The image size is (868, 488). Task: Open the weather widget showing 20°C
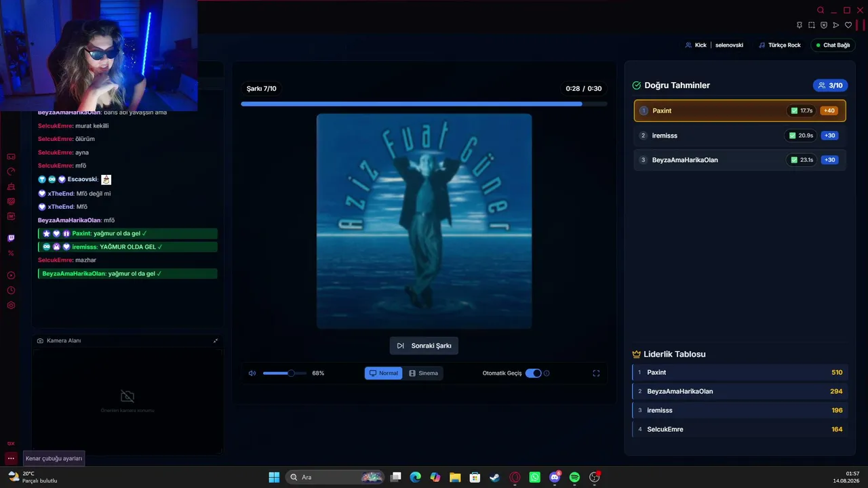pos(33,477)
